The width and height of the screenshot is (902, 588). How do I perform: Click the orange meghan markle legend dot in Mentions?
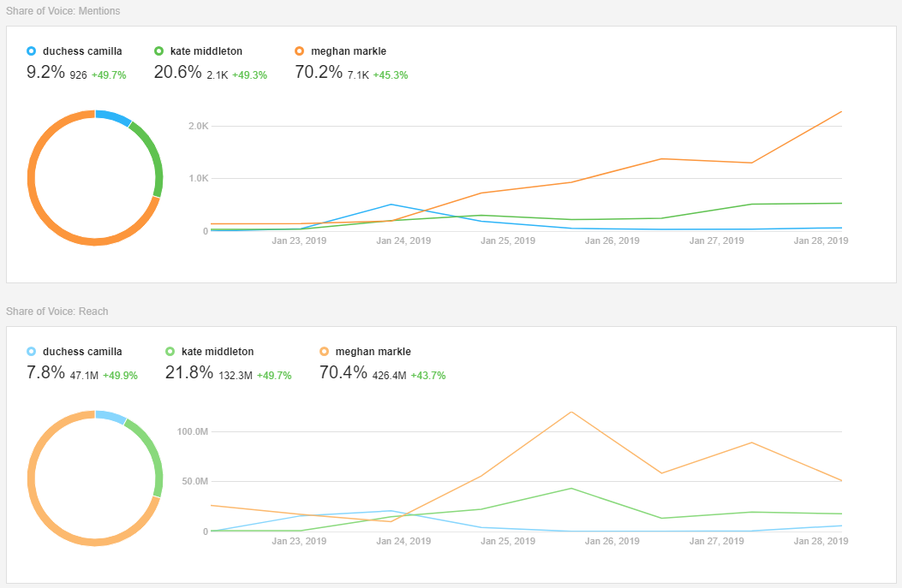point(299,50)
